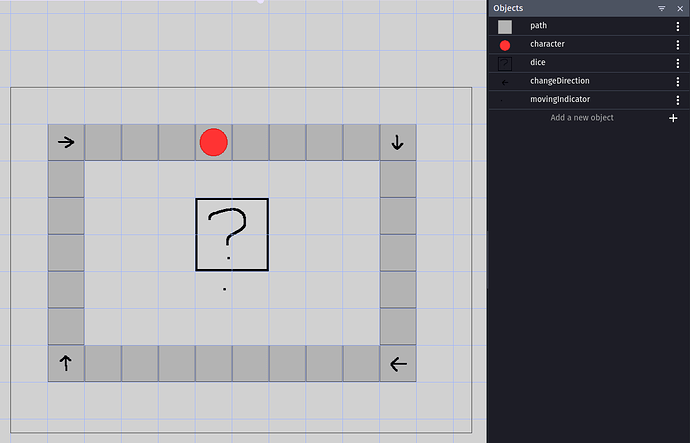The width and height of the screenshot is (690, 443).
Task: Click the red character circle on canvas
Action: tap(213, 142)
